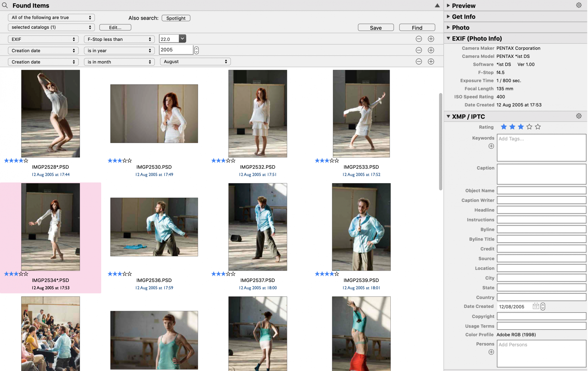The width and height of the screenshot is (588, 371).
Task: Click star rating under IMGP2528*.PSD
Action: 16,160
